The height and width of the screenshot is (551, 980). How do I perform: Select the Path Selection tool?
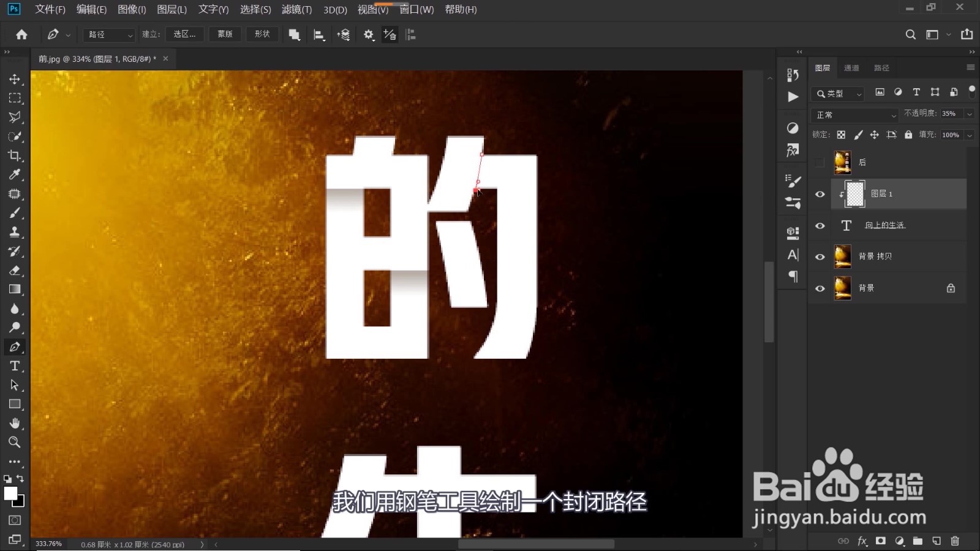(15, 385)
